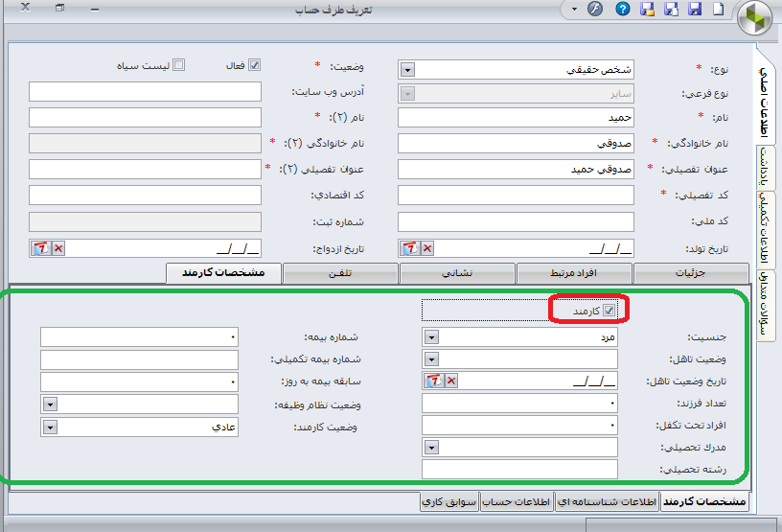This screenshot has height=532, width=782.
Task: Open the نوع فرعی dropdown showing سایر
Action: [407, 94]
